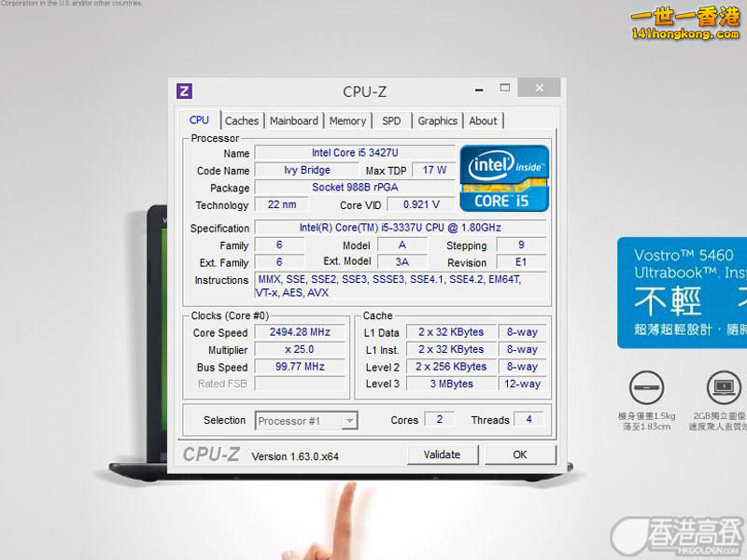
Task: Select the CPU tab
Action: (x=199, y=119)
